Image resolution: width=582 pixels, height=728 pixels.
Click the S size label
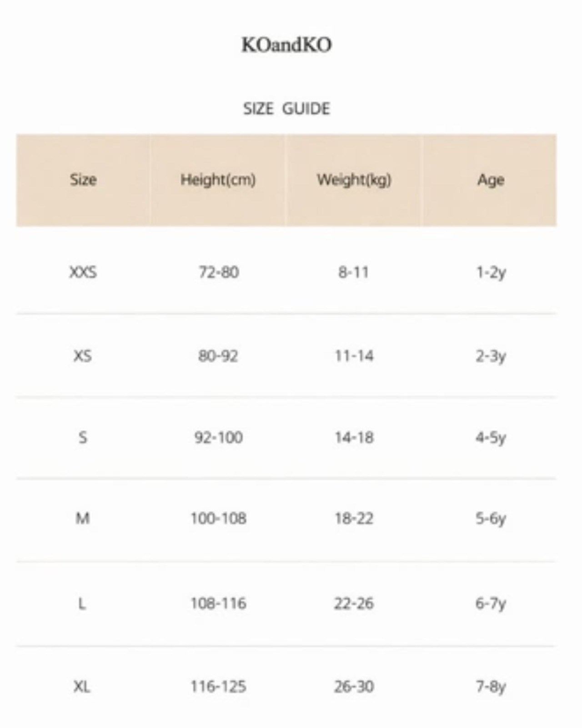pos(83,437)
